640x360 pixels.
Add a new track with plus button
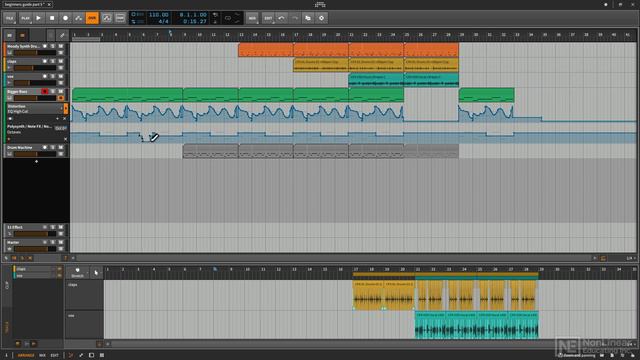(36, 162)
